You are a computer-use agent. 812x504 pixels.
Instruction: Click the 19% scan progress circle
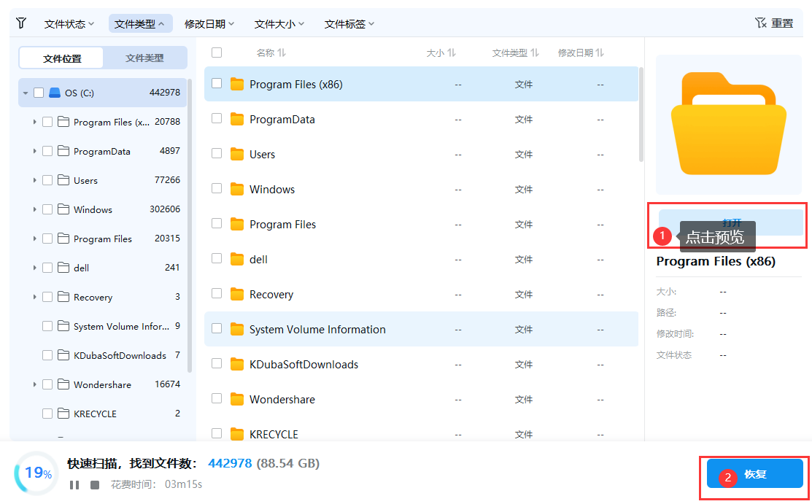click(36, 473)
